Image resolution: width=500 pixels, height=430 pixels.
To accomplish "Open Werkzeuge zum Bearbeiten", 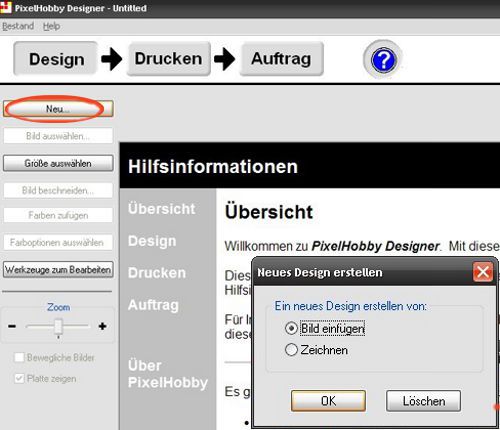I will coord(58,269).
